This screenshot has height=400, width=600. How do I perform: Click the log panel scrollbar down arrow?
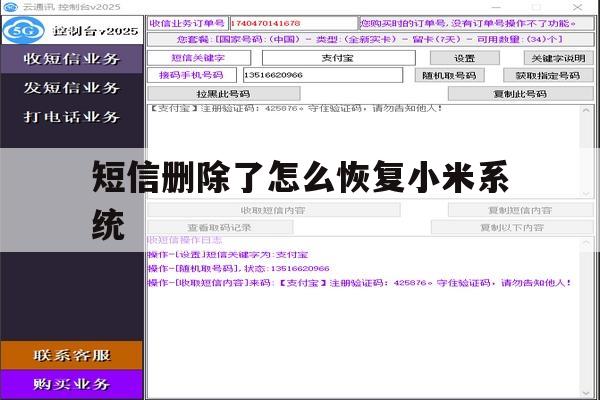tap(586, 393)
